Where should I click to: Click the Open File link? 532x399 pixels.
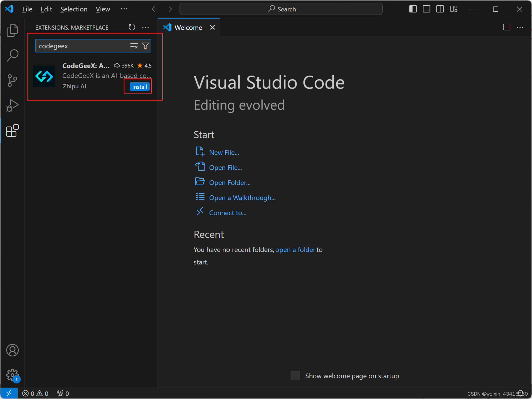coord(225,168)
